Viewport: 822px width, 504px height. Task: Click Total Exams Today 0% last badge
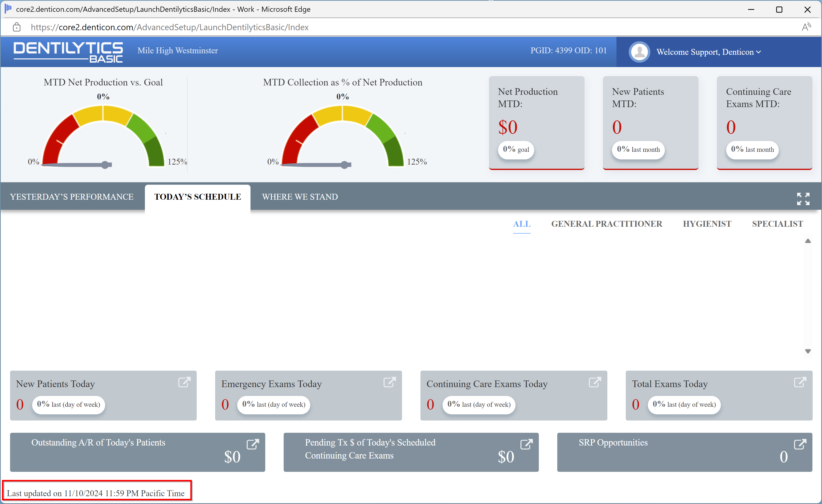(684, 405)
